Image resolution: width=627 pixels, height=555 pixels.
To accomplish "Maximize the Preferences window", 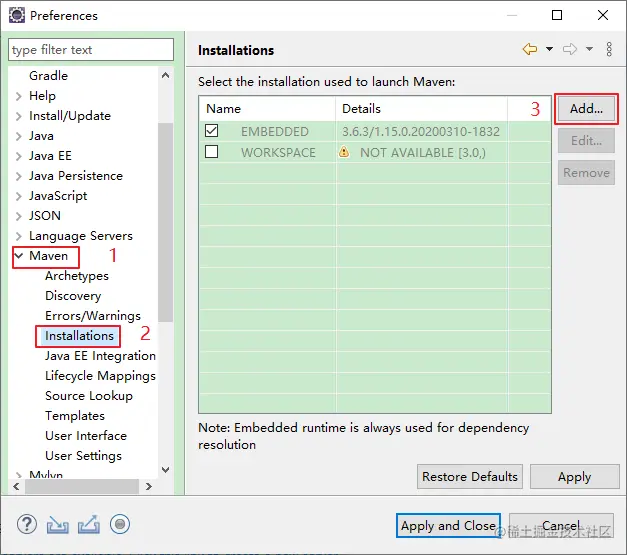I will tap(557, 15).
